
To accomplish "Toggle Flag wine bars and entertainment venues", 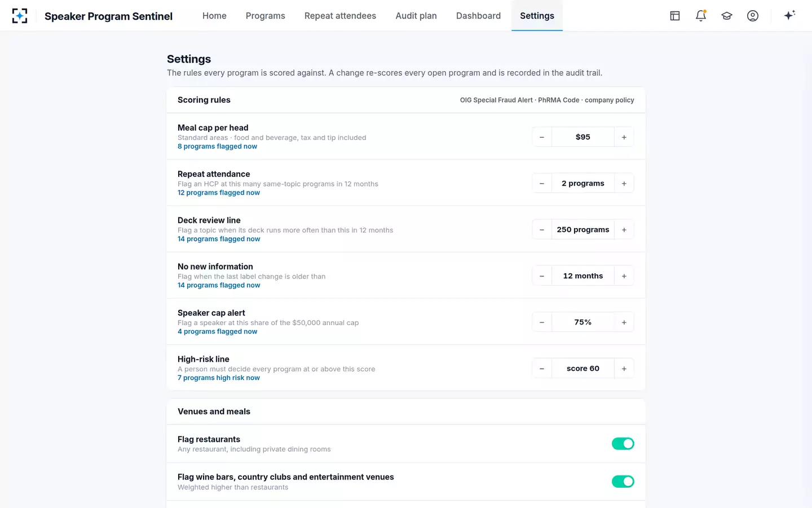I will pos(623,481).
